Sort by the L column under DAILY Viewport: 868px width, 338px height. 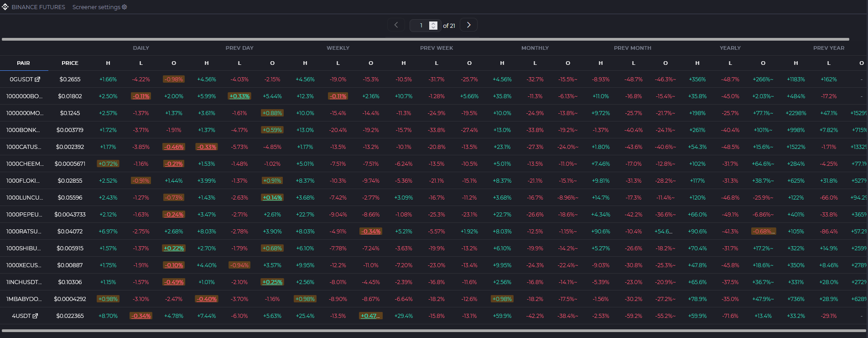(141, 63)
